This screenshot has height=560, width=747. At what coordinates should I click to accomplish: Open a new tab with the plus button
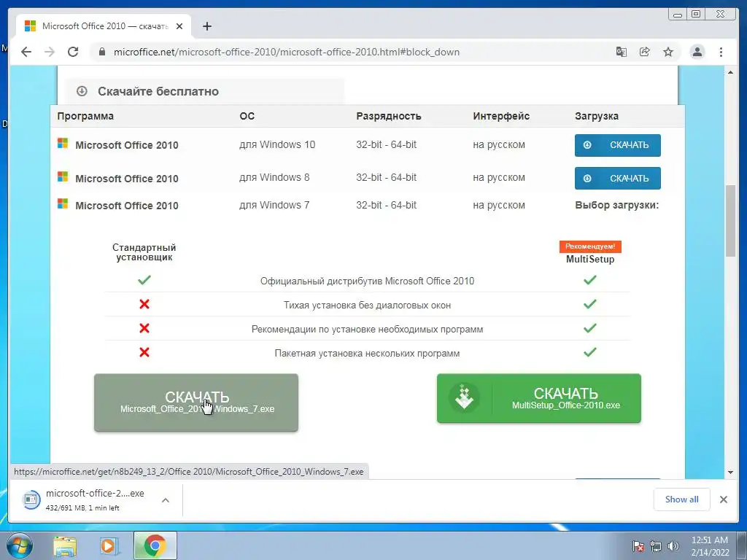tap(206, 26)
